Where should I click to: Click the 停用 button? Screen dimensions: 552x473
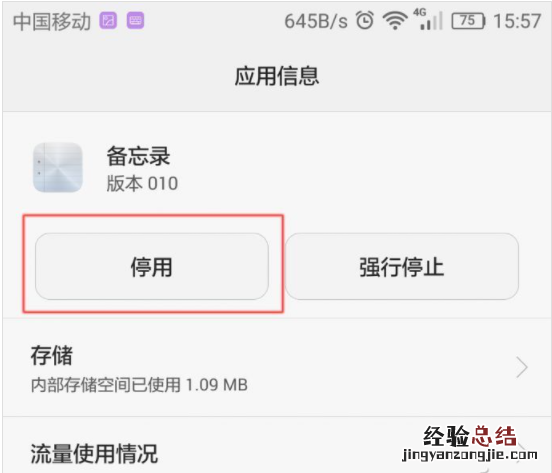(152, 266)
